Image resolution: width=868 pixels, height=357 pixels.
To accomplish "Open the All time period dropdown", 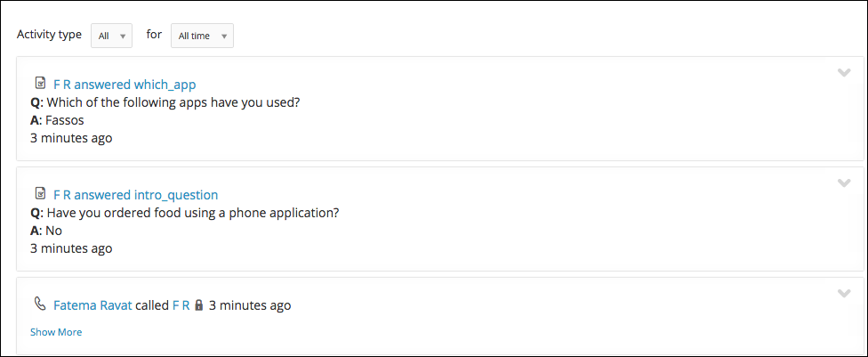I will click(202, 36).
